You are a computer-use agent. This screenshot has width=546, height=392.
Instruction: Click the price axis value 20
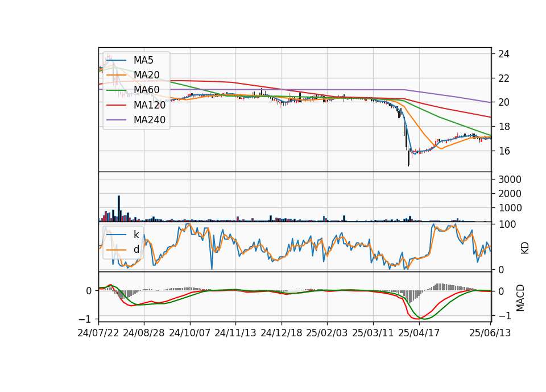coord(504,102)
